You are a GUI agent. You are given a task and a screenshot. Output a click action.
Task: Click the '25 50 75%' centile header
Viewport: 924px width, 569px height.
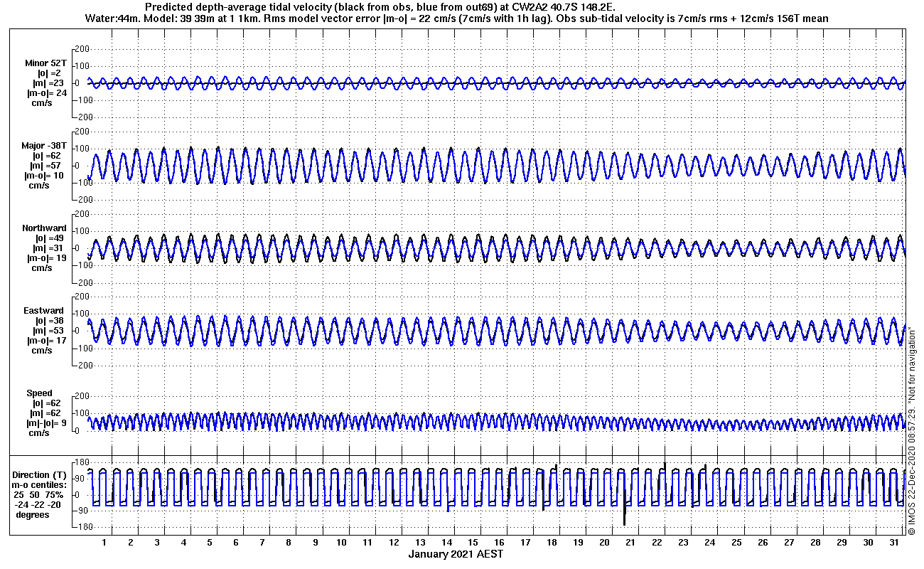pyautogui.click(x=39, y=494)
